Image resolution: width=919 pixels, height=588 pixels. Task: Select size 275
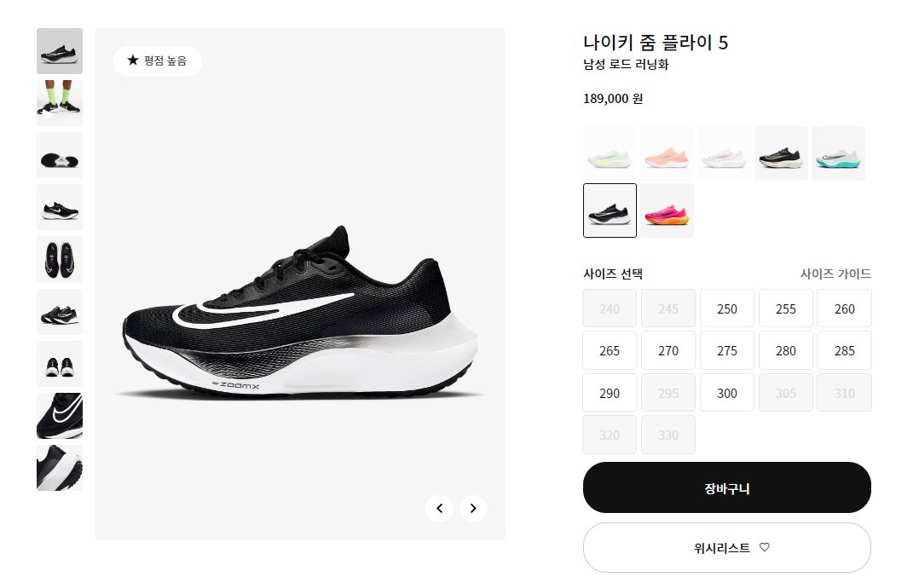(x=726, y=350)
